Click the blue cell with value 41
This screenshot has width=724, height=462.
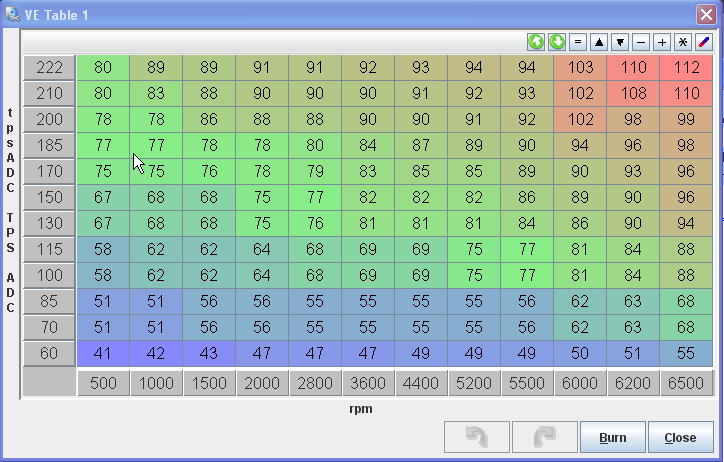click(103, 353)
